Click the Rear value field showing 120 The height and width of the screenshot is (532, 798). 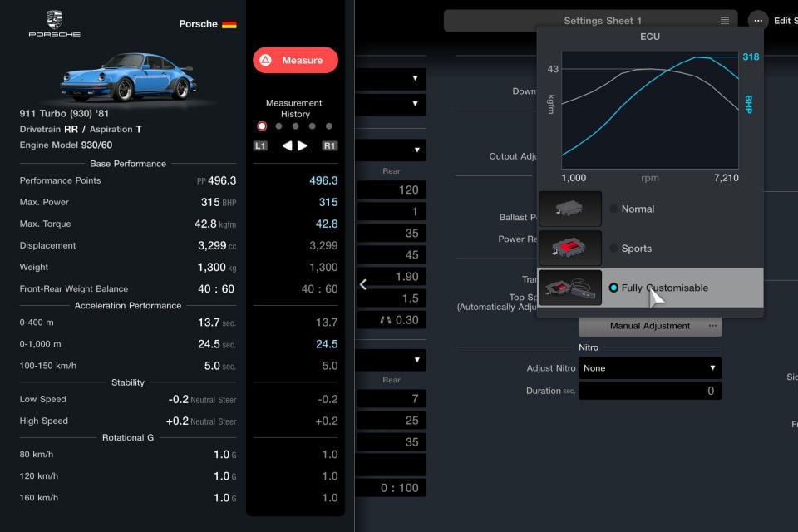(391, 190)
